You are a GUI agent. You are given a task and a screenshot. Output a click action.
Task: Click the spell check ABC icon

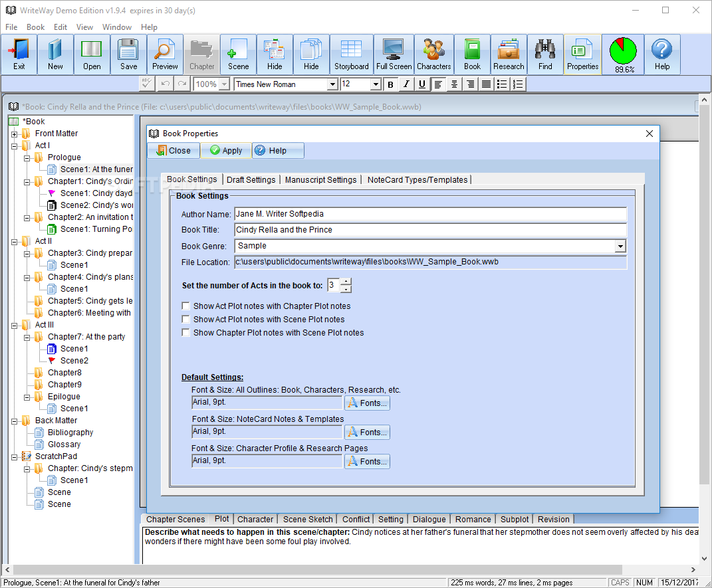(147, 84)
